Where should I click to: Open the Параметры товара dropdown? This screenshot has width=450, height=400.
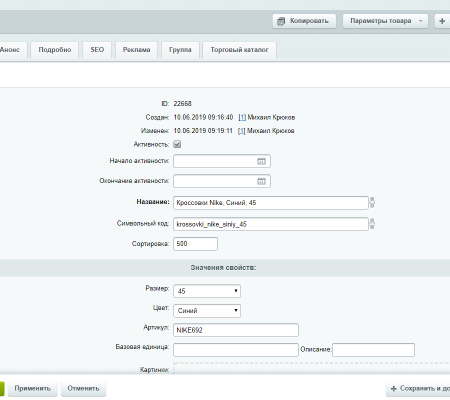click(x=385, y=21)
